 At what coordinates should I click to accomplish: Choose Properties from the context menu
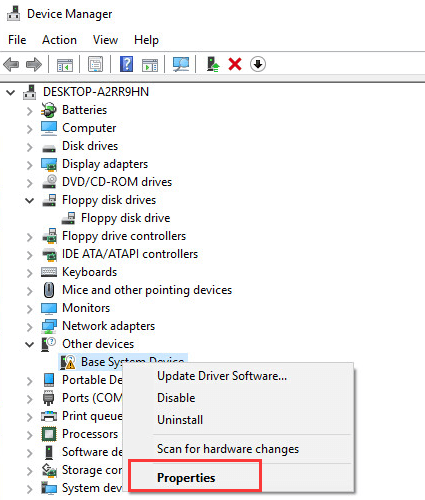(x=186, y=478)
